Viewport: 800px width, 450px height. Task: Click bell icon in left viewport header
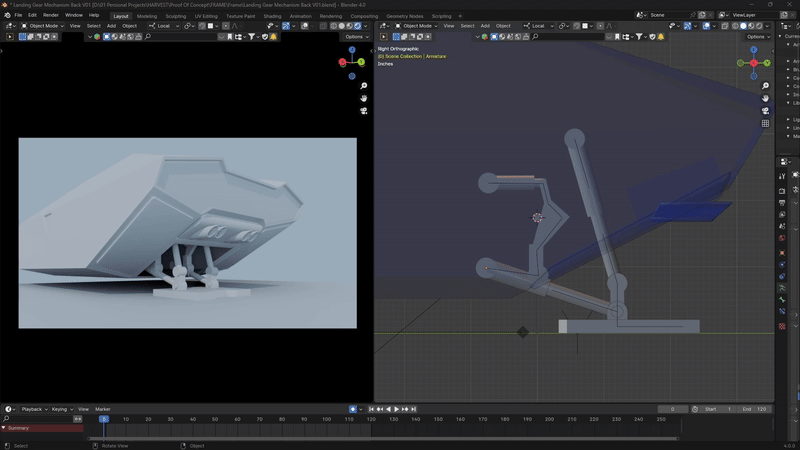273,37
